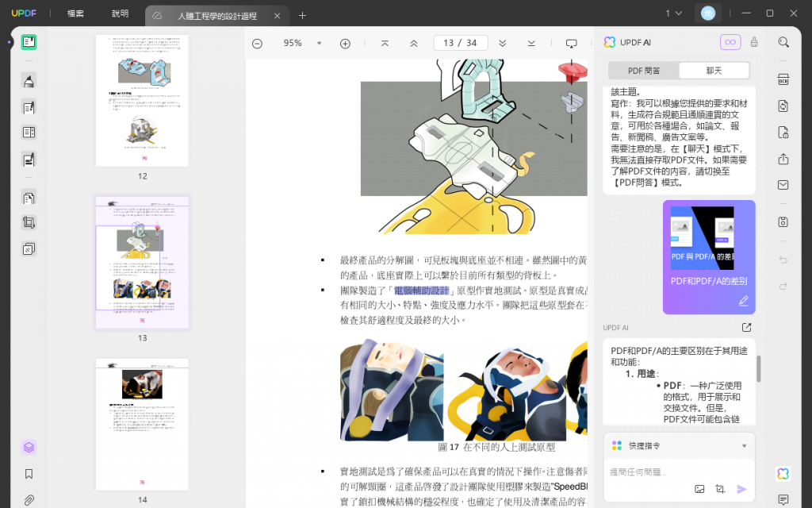Send the AI chat message

pos(741,489)
